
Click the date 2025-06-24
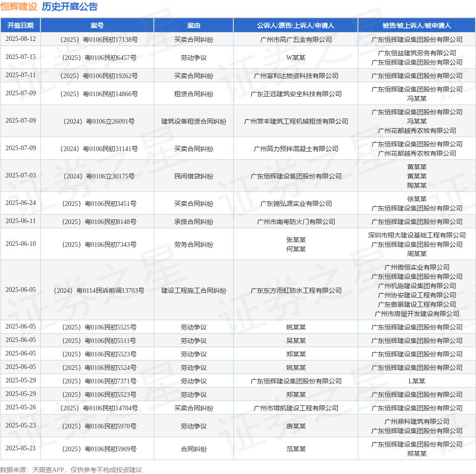click(20, 203)
